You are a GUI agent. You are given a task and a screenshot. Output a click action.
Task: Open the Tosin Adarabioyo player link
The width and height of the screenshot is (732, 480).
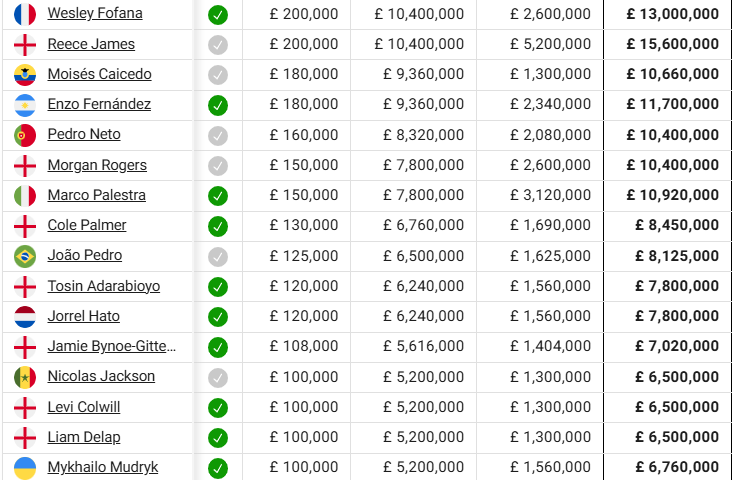104,286
